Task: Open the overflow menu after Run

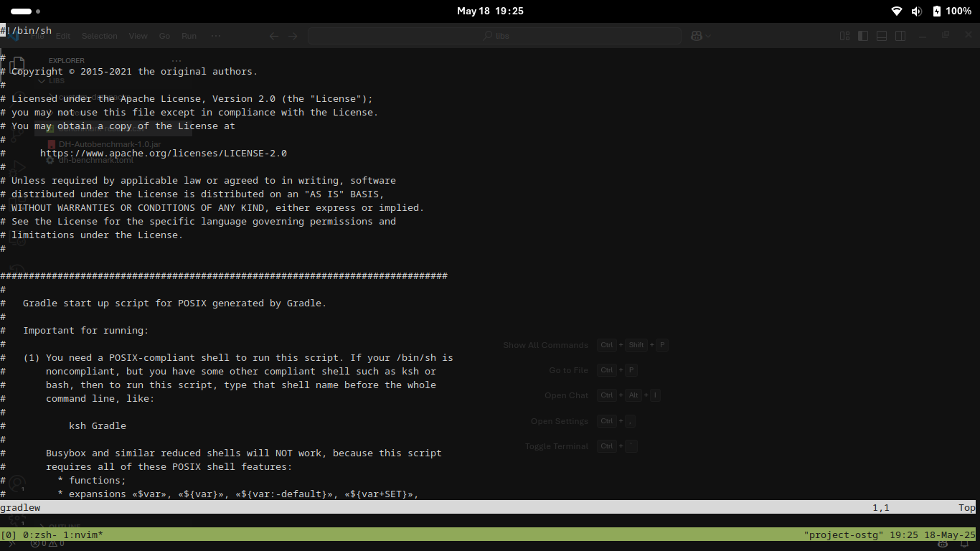Action: point(216,36)
